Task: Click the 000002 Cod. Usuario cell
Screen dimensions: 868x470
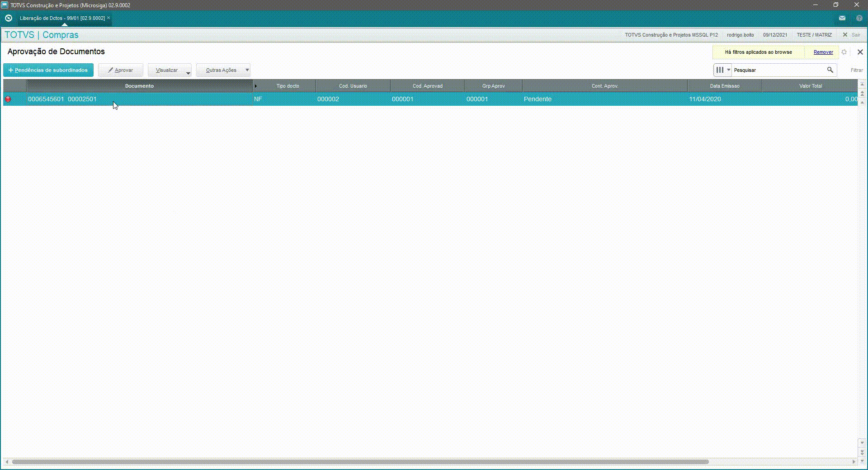Action: coord(353,99)
